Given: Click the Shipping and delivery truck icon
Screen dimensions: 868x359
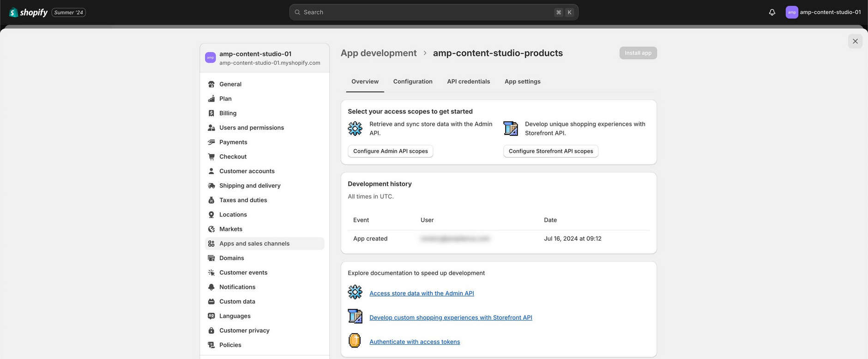Looking at the screenshot, I should click(x=211, y=186).
